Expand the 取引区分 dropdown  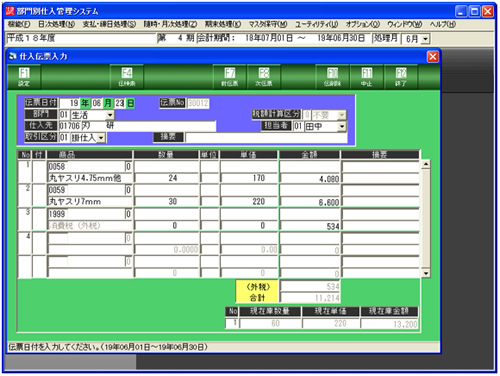[x=101, y=138]
